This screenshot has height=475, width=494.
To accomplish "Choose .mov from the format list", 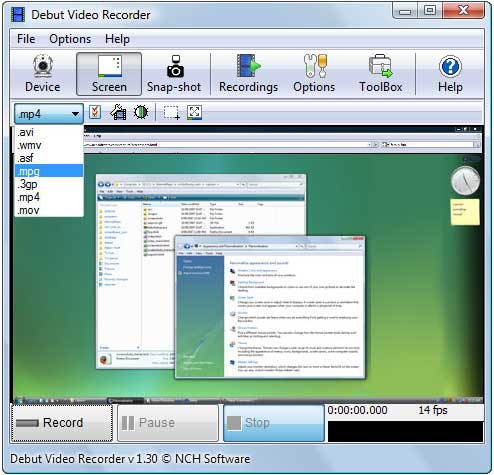I will point(49,210).
